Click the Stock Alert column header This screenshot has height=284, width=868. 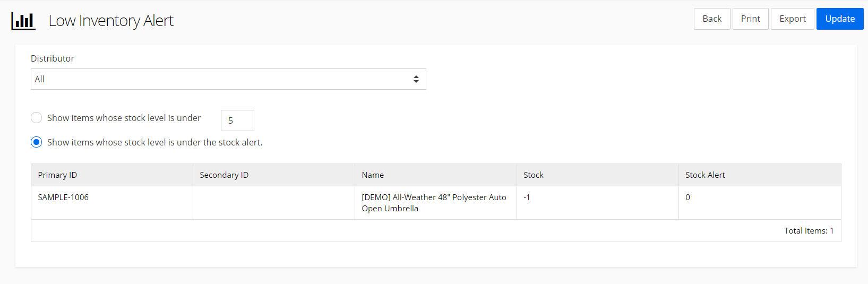[760, 175]
